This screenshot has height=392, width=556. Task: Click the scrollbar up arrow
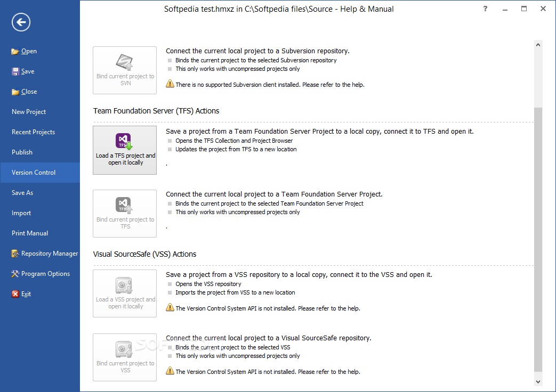pyautogui.click(x=538, y=45)
